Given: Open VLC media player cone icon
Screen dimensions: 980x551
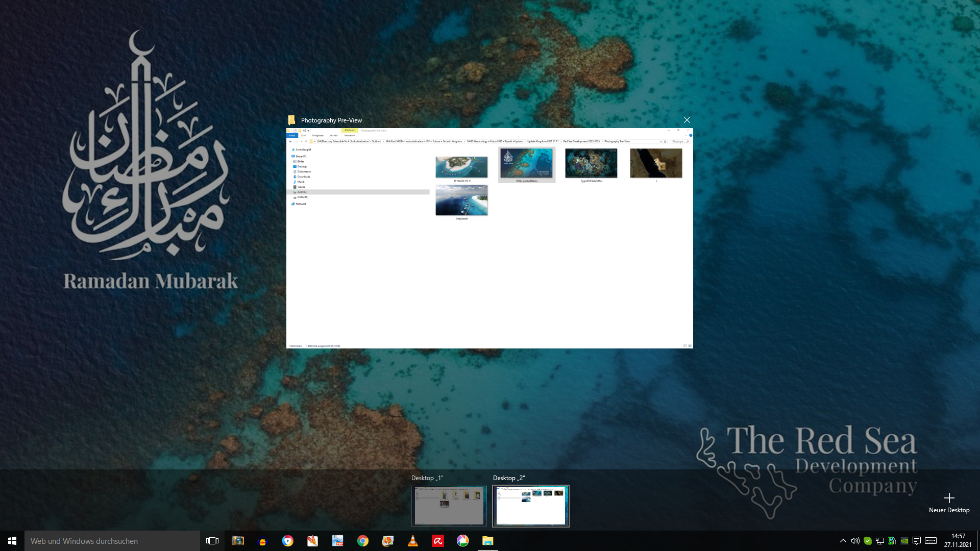Looking at the screenshot, I should (413, 541).
